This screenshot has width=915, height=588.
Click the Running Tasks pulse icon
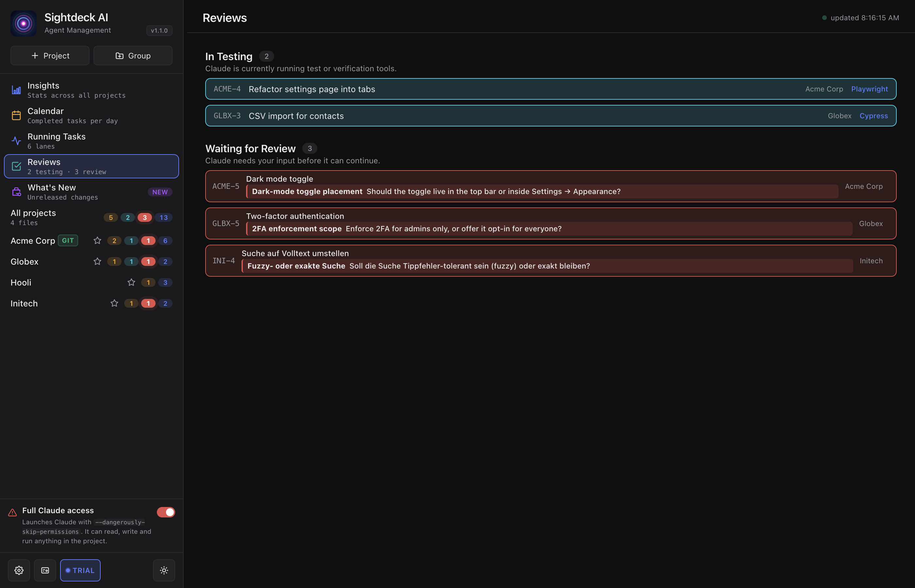click(x=16, y=141)
